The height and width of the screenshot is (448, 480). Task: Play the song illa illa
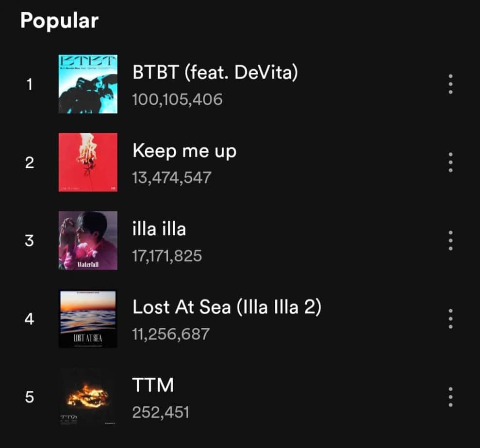click(x=159, y=229)
